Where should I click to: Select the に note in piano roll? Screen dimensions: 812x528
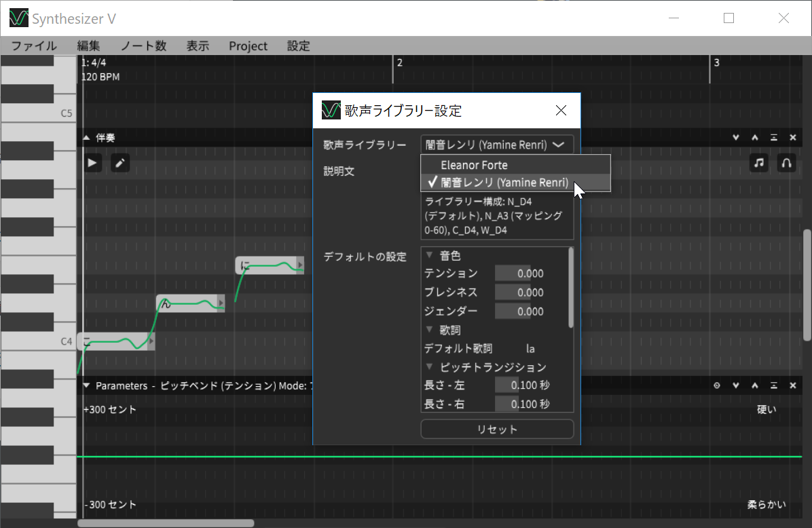[x=270, y=265]
